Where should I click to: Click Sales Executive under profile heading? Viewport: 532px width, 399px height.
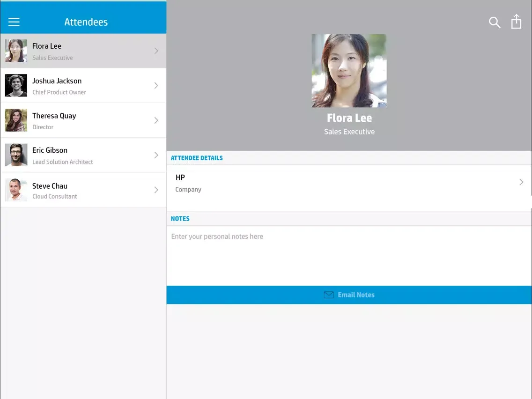tap(349, 132)
